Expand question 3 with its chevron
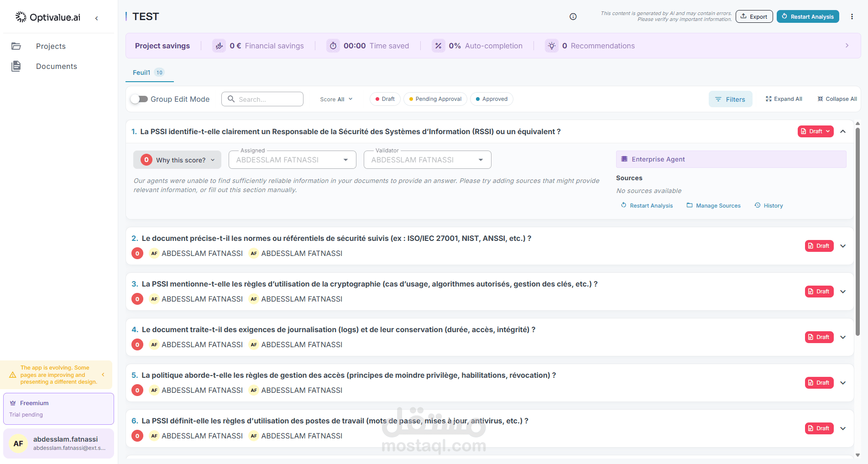868x464 pixels. (843, 292)
